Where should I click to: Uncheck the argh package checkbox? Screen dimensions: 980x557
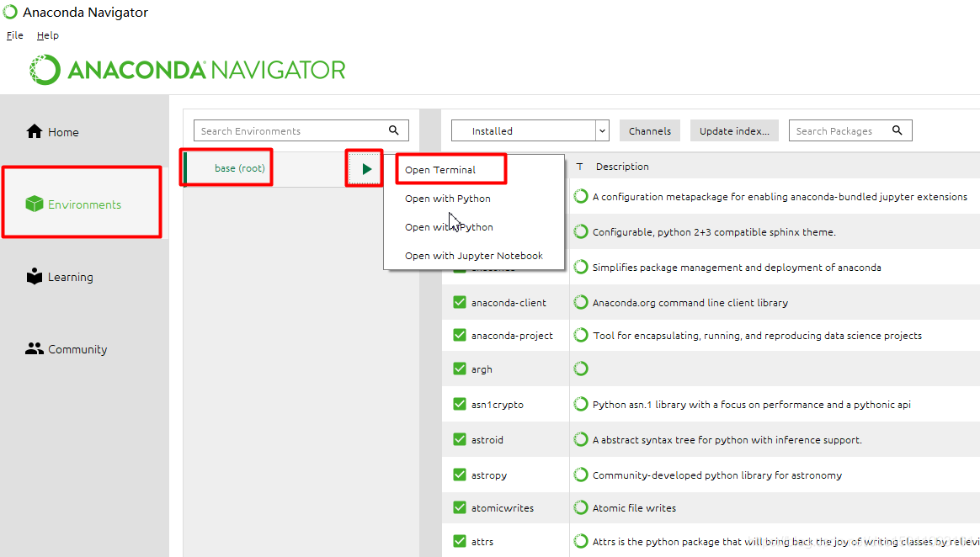click(460, 369)
